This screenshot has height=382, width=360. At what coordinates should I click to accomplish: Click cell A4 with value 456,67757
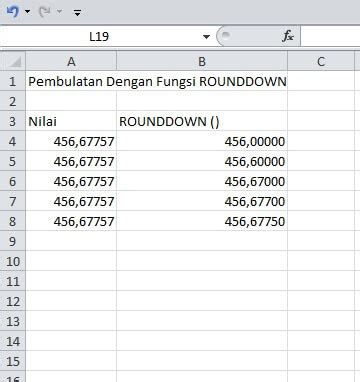(x=71, y=141)
